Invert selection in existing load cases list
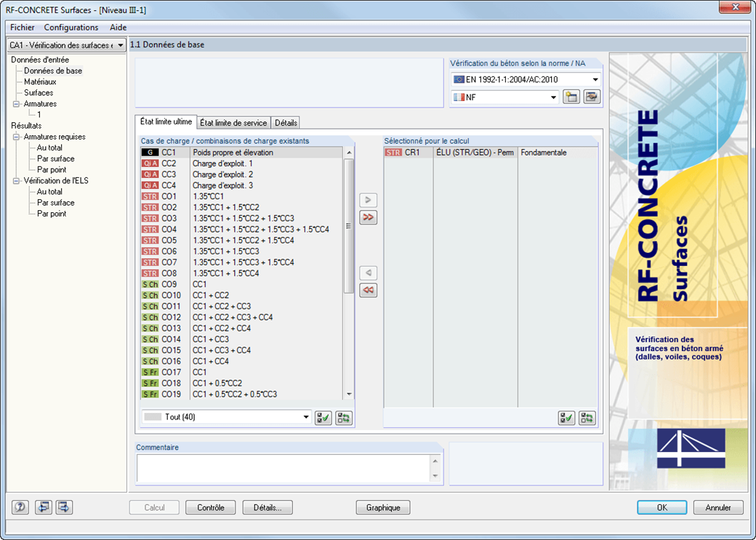 (x=344, y=417)
